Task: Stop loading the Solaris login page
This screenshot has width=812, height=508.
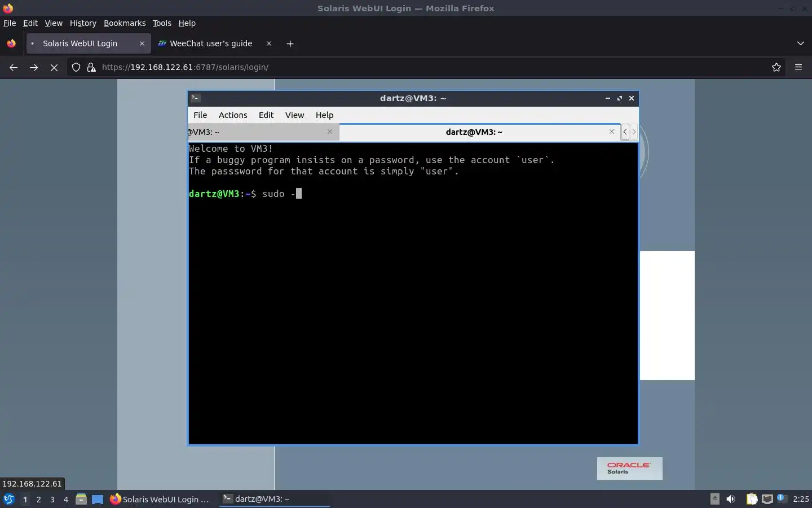Action: coord(54,67)
